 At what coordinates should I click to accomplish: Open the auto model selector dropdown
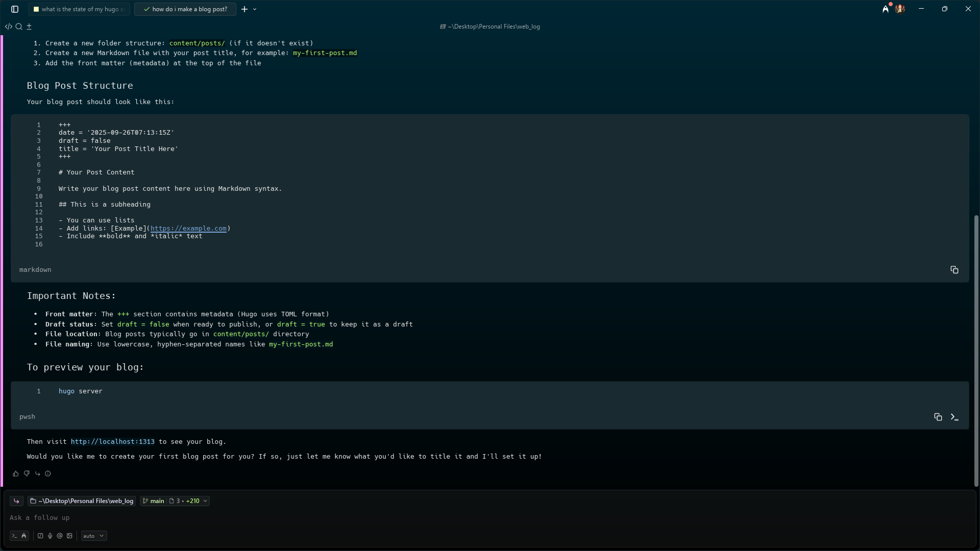point(94,536)
